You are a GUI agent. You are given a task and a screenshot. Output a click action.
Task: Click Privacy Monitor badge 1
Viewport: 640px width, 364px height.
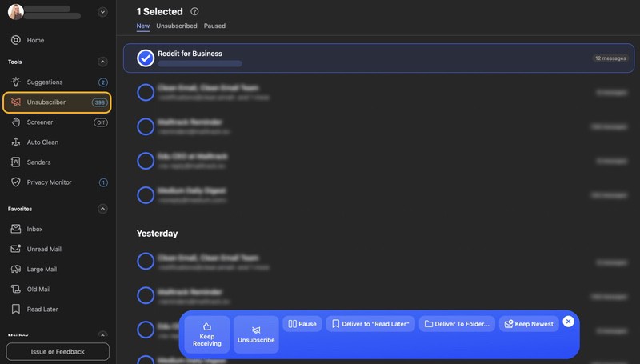tap(103, 182)
